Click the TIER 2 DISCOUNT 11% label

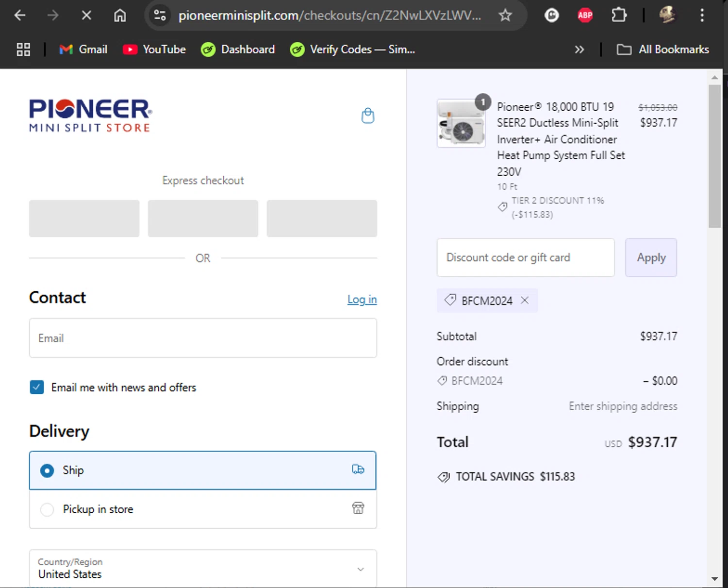click(x=558, y=201)
